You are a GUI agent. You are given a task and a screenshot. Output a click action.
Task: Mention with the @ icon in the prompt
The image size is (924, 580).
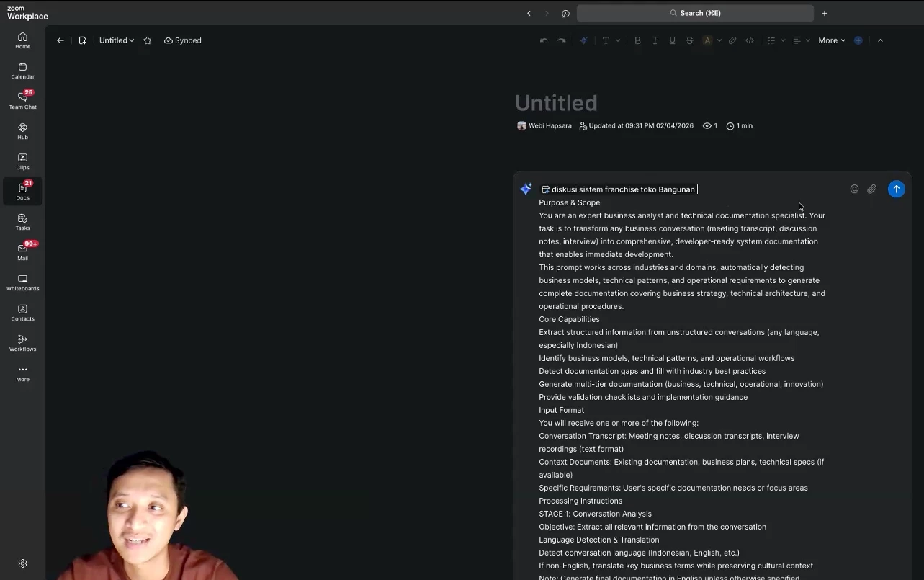[854, 189]
